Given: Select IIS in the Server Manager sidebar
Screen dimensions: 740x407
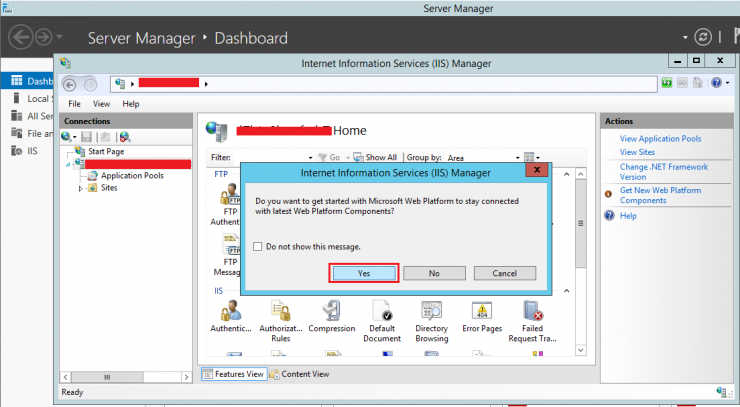Looking at the screenshot, I should tap(26, 151).
